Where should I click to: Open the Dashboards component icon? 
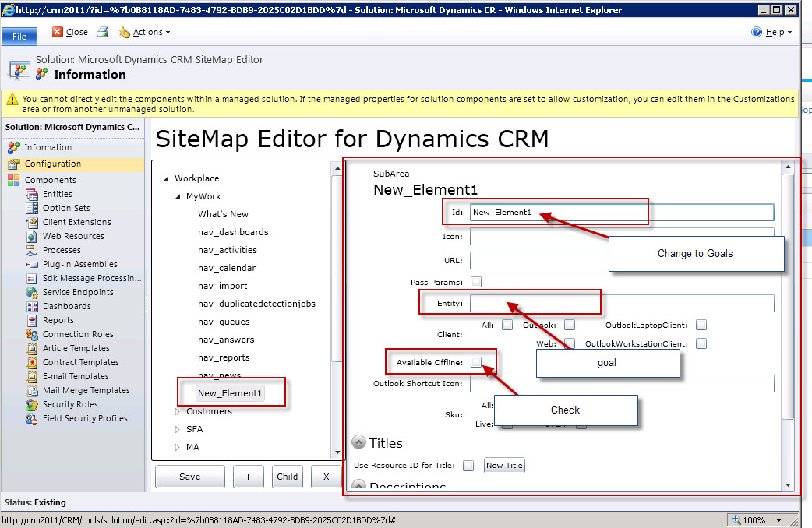tap(32, 306)
